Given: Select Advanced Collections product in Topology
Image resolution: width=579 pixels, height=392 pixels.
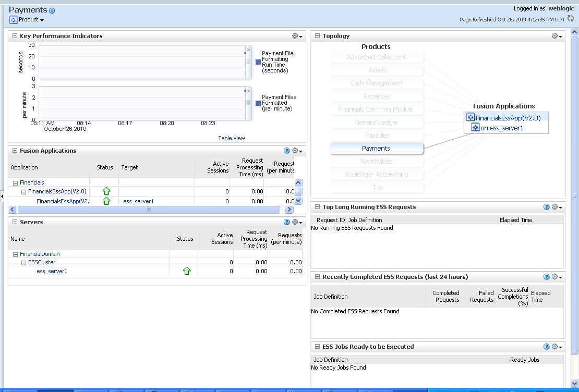Looking at the screenshot, I should (376, 57).
